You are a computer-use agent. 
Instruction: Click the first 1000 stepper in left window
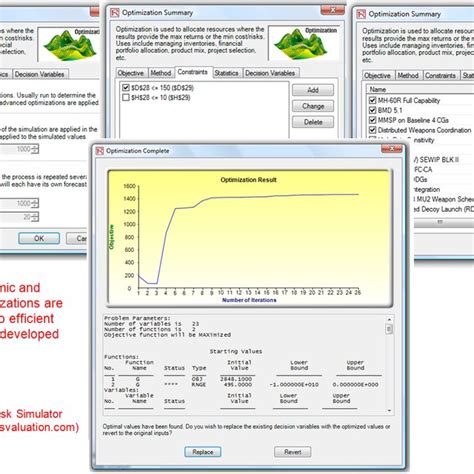(x=35, y=149)
